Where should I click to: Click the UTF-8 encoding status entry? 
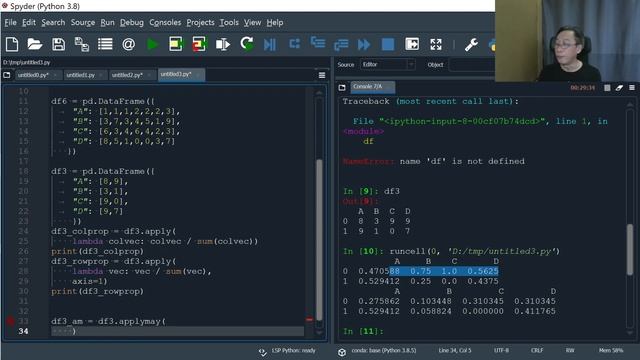click(x=501, y=351)
